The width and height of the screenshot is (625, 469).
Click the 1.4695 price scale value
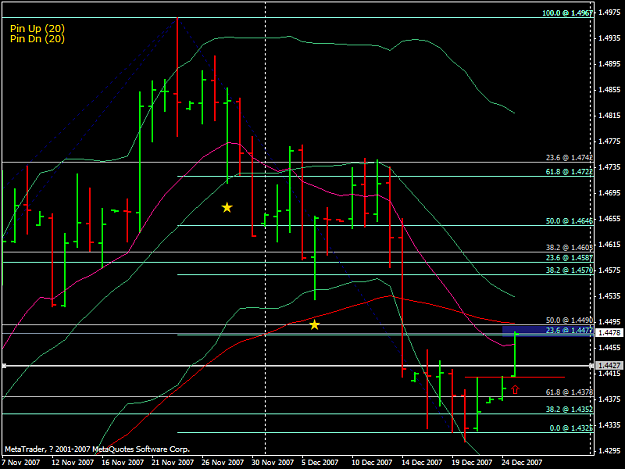pyautogui.click(x=609, y=193)
